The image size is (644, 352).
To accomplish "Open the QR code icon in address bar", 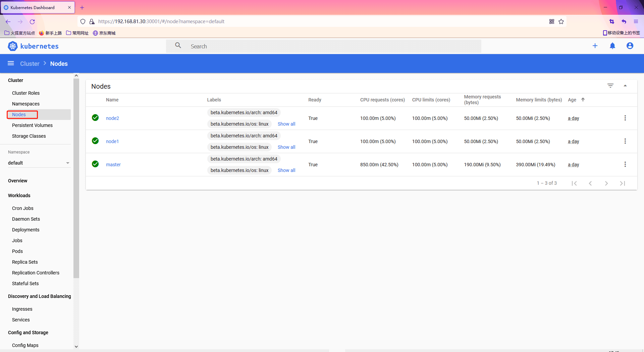I will [x=552, y=21].
